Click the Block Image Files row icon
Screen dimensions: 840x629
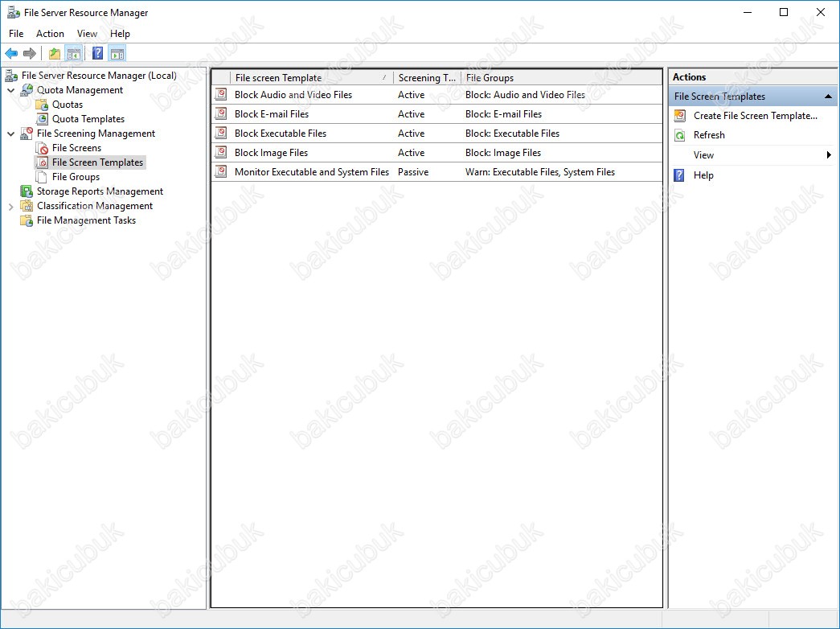pos(221,152)
